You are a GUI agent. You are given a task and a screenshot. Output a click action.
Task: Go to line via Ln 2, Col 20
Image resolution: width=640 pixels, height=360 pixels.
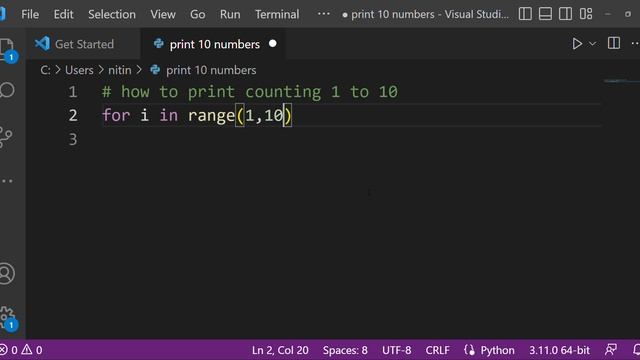[x=280, y=350]
